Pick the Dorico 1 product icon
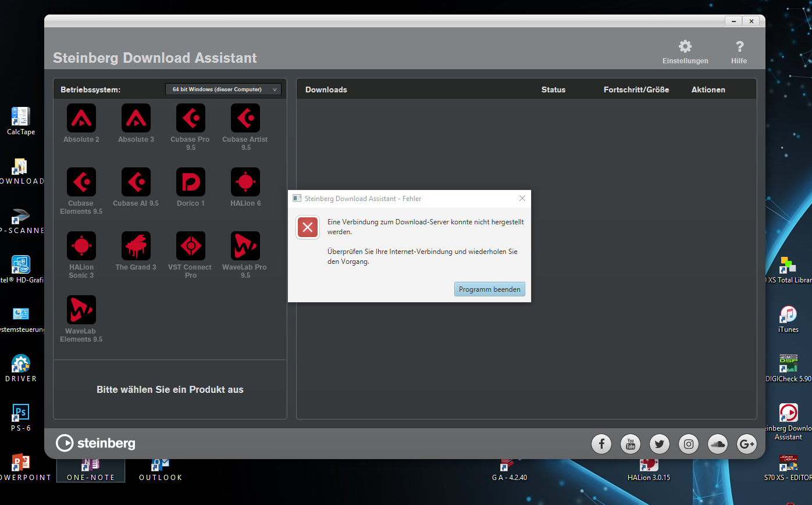812x505 pixels. (x=191, y=182)
